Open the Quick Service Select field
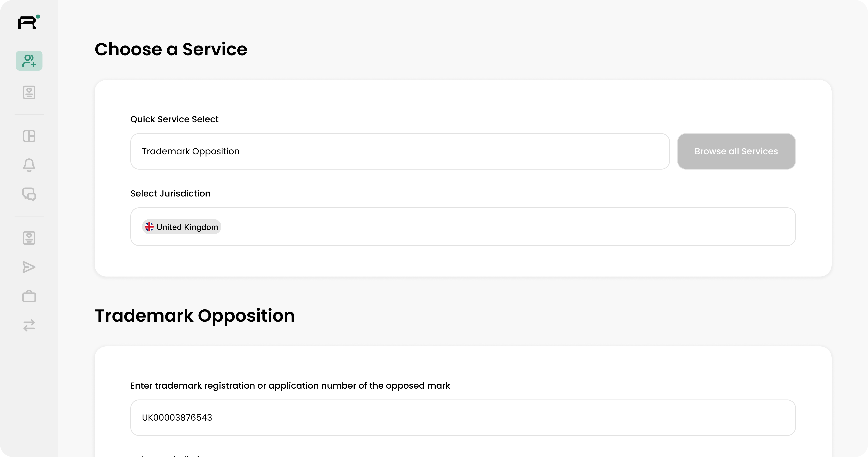The width and height of the screenshot is (868, 457). (x=400, y=152)
